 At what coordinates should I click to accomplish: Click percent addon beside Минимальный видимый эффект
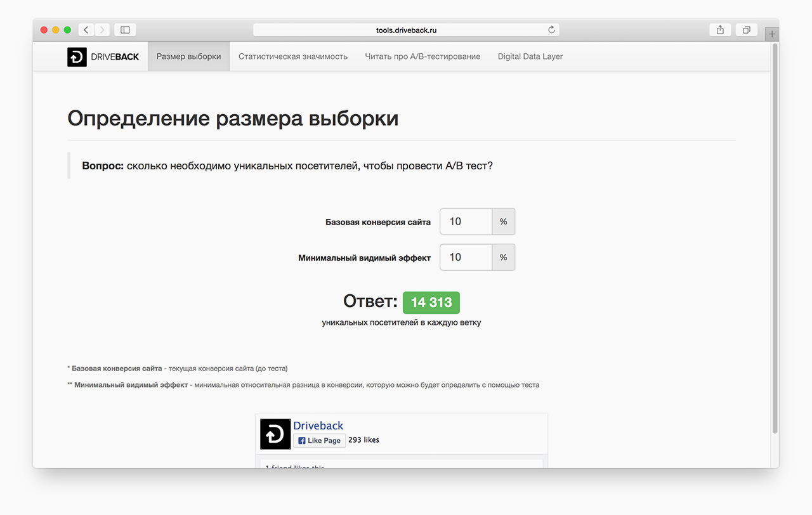point(504,257)
